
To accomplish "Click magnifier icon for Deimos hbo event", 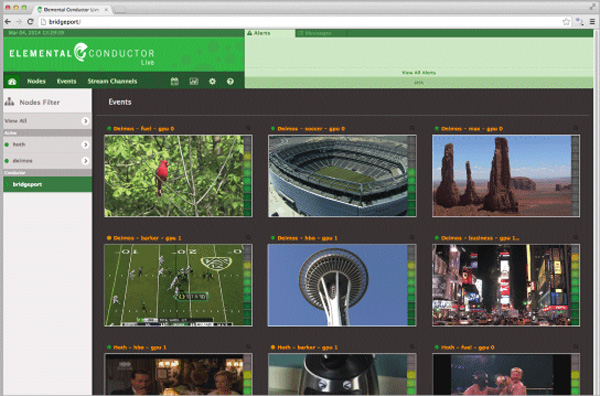I will pyautogui.click(x=412, y=238).
